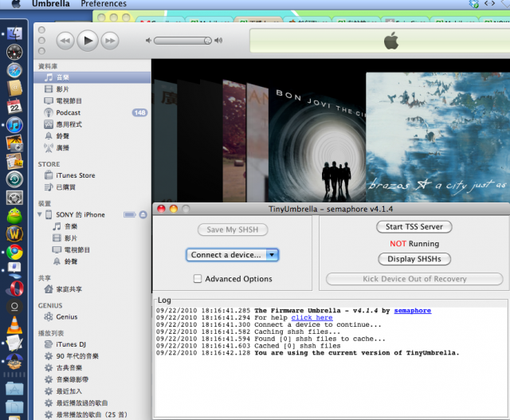Launch Opera browser from the Dock
Viewport: 510px width, 420px height.
coord(14,289)
